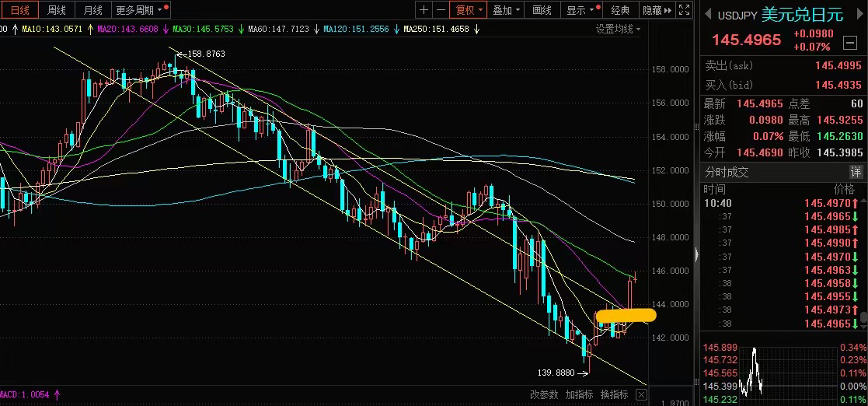Switch to monthly chart 月线 tab
Screen dimensions: 868x406
click(92, 10)
